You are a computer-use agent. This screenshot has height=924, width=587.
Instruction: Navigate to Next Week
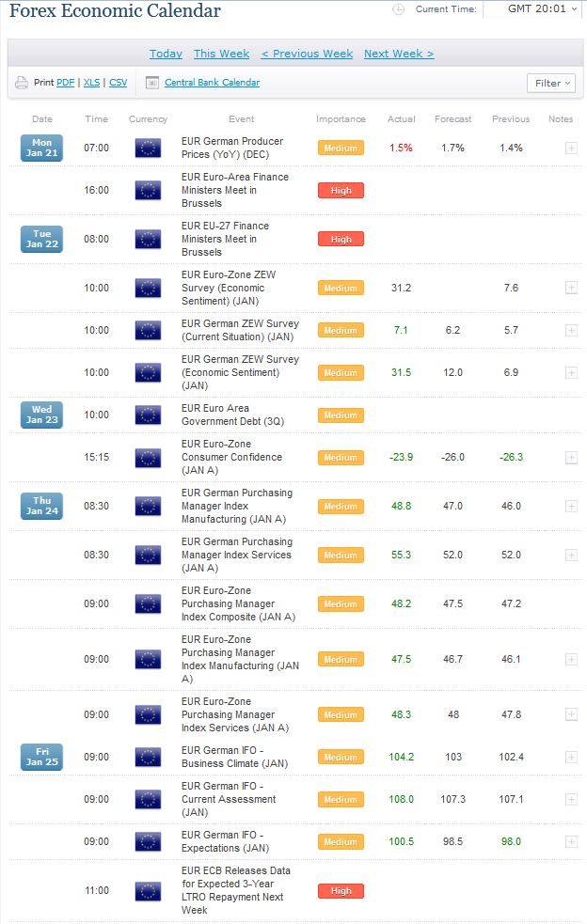399,54
